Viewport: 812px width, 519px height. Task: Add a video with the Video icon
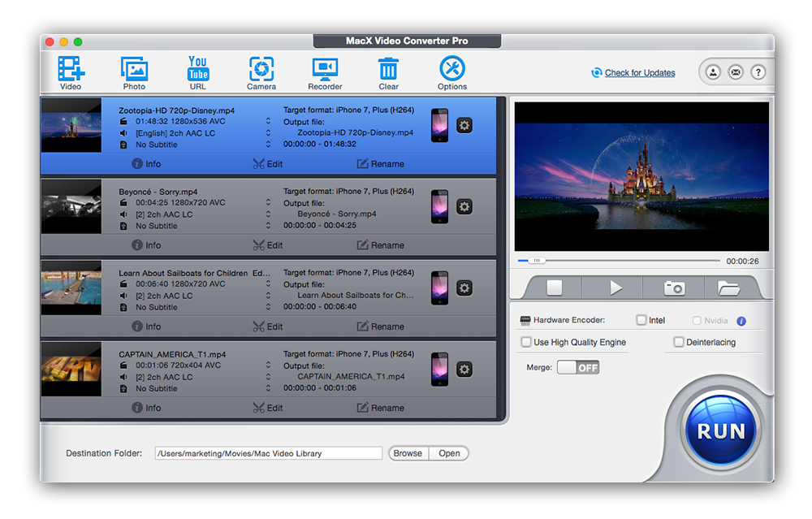[71, 73]
